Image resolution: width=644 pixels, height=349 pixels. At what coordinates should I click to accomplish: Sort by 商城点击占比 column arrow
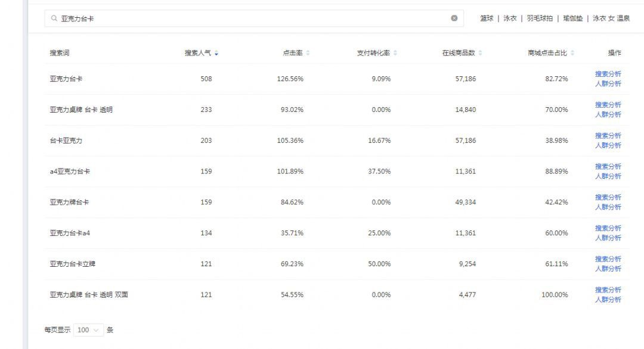click(572, 53)
